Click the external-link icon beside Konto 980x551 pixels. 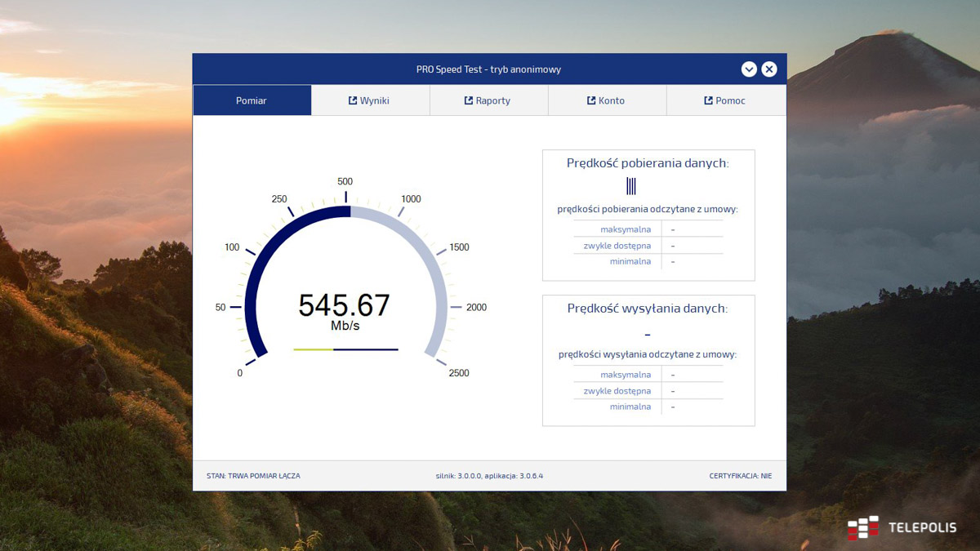591,100
